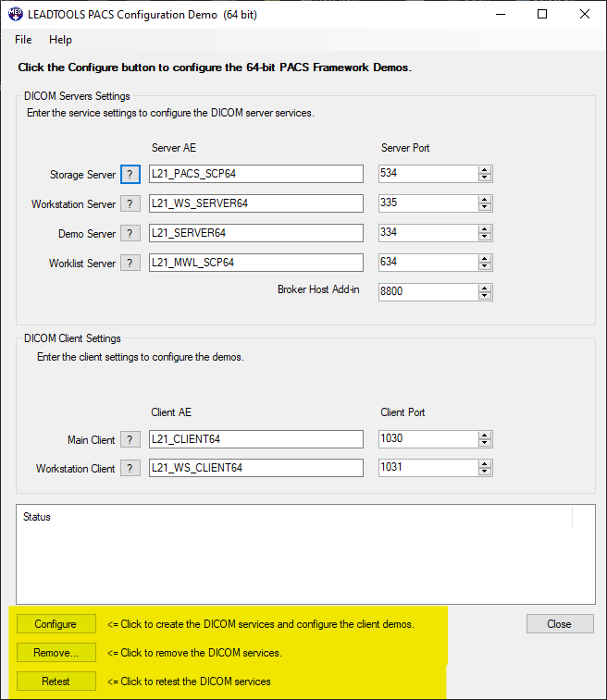
Task: Click the Workstation Server help button
Action: coord(130,204)
